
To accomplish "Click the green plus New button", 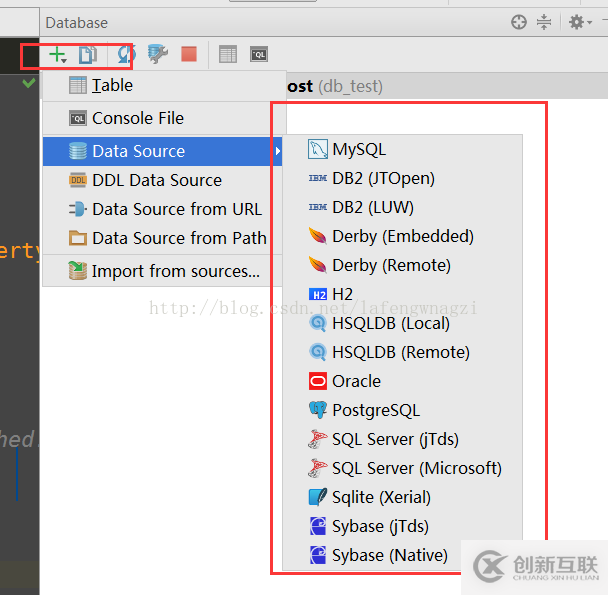I will (58, 55).
